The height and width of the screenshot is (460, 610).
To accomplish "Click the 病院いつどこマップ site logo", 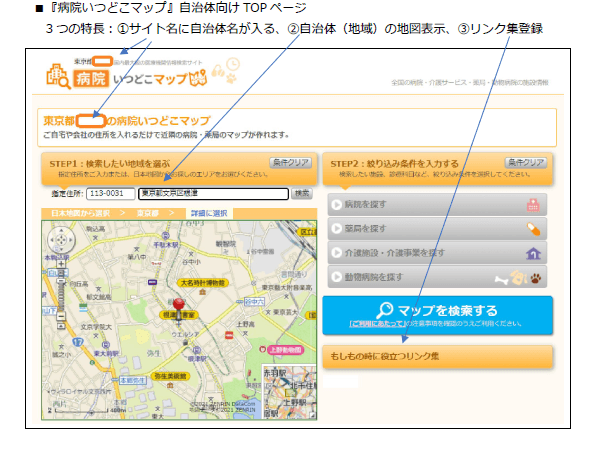I will (x=130, y=77).
